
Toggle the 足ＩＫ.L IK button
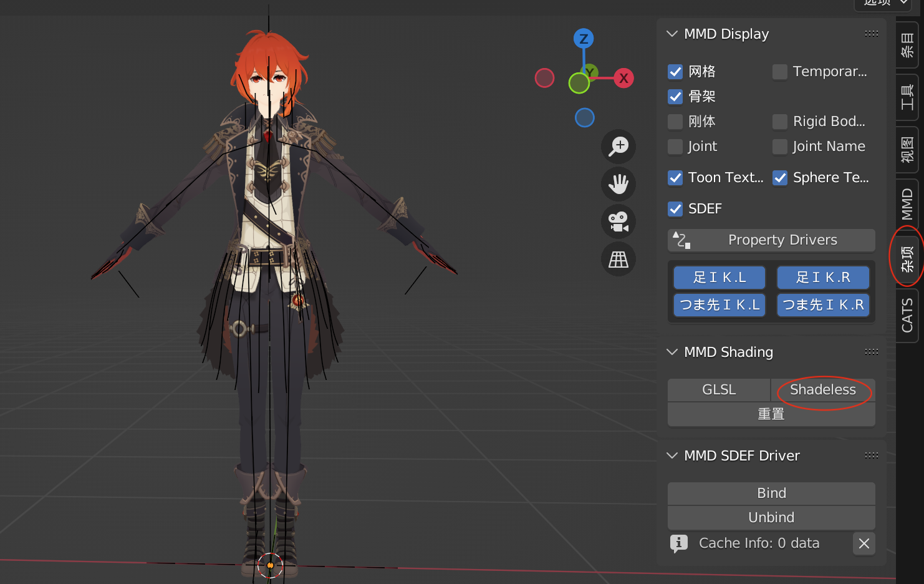719,278
